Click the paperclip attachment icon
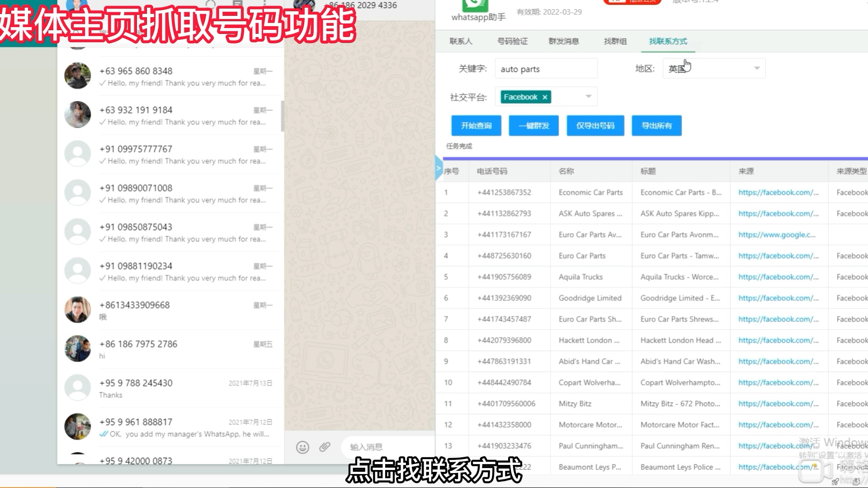Viewport: 868px width, 488px height. 325,447
